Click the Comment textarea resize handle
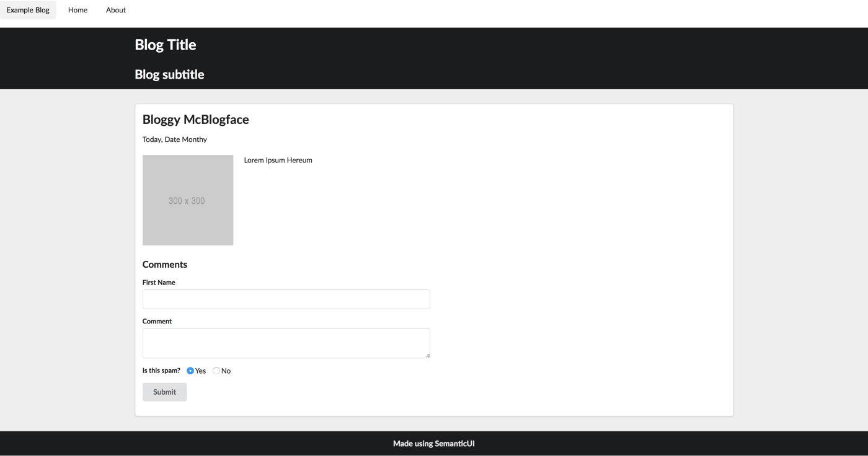868x456 pixels. click(427, 355)
